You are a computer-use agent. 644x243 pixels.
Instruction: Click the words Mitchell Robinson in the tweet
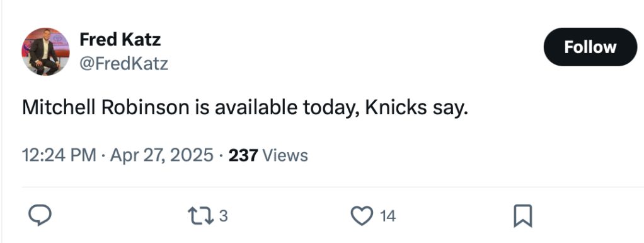(106, 108)
